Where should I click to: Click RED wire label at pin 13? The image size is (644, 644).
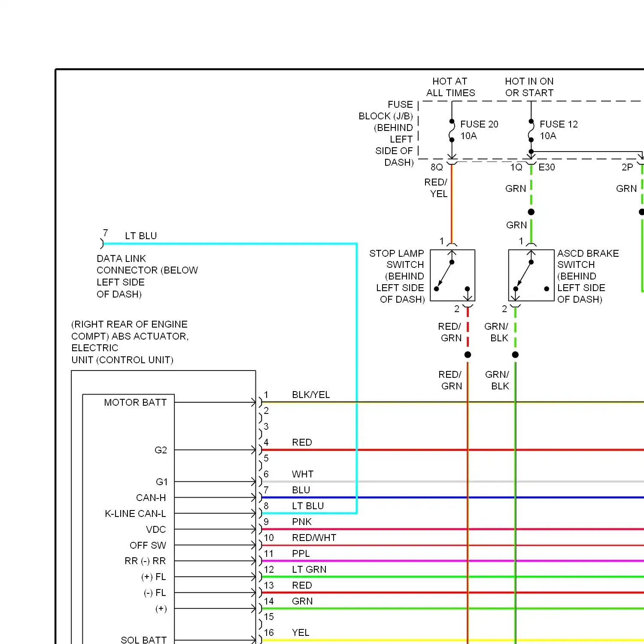(302, 586)
